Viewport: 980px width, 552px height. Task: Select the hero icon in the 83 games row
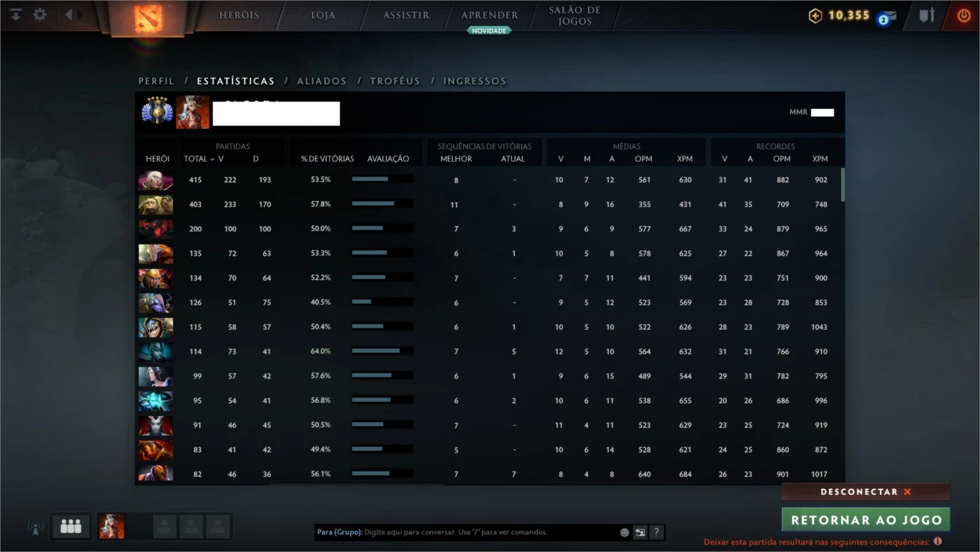[x=155, y=450]
